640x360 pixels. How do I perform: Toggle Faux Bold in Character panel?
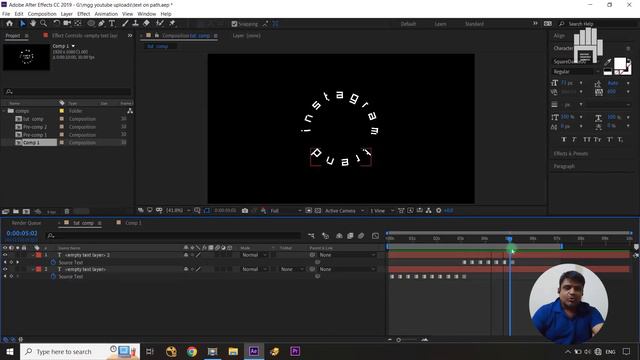click(x=564, y=140)
